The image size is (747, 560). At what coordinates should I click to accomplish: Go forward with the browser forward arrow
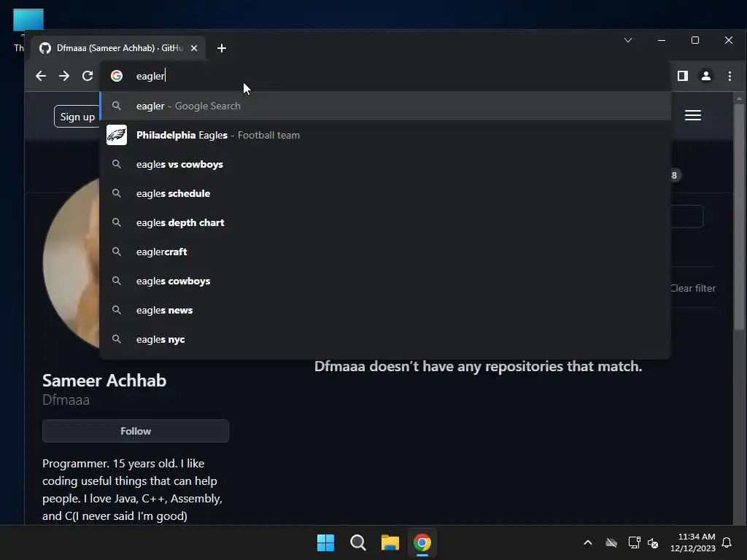[64, 76]
